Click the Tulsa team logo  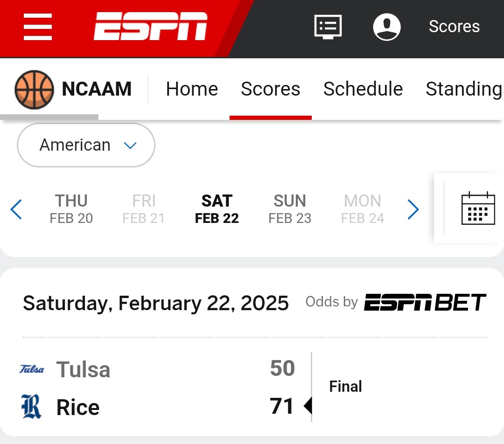tap(32, 370)
